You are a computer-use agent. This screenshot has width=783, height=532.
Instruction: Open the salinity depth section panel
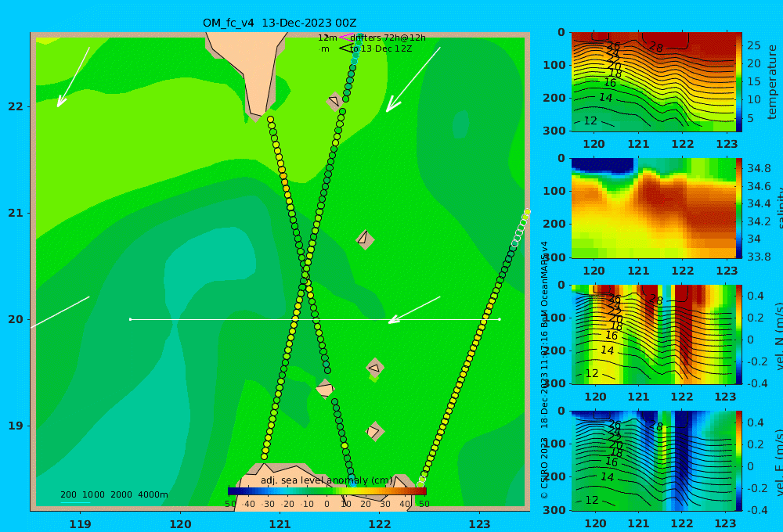coord(653,208)
